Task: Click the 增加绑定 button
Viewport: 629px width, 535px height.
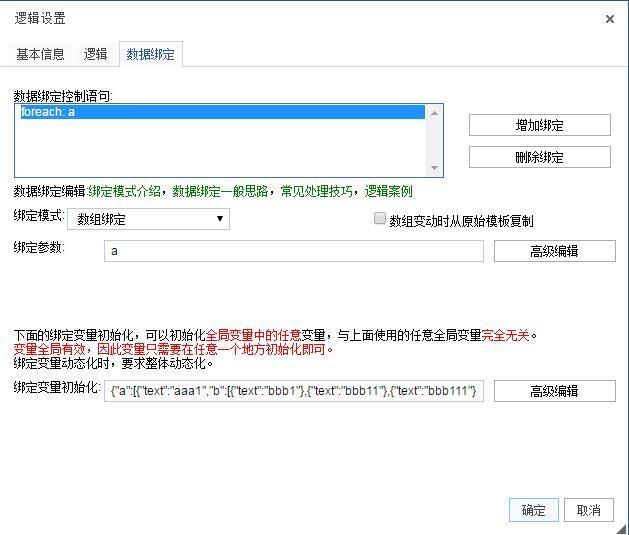Action: click(x=539, y=125)
